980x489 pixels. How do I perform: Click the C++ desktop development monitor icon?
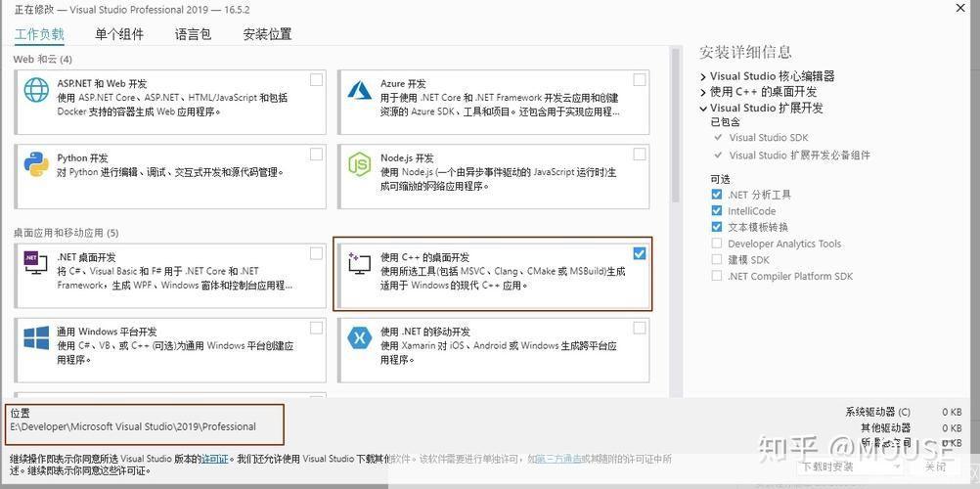coord(359,263)
